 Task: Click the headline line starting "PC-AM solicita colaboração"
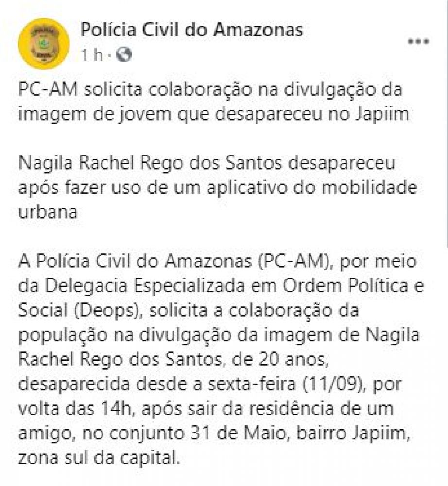point(211,90)
